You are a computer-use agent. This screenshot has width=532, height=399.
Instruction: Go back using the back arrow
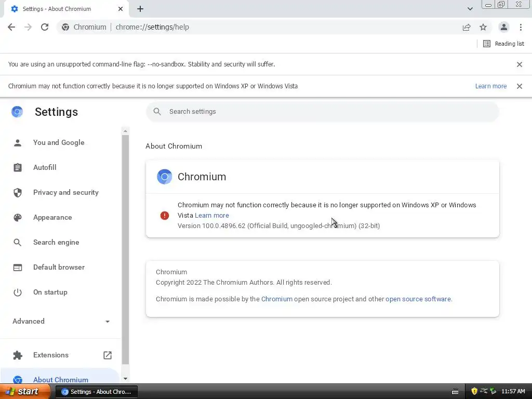[x=11, y=27]
